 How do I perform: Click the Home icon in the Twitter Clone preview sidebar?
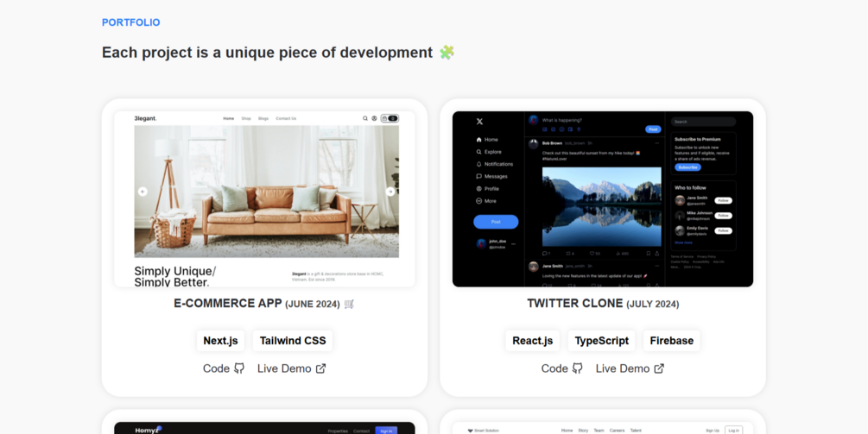478,140
